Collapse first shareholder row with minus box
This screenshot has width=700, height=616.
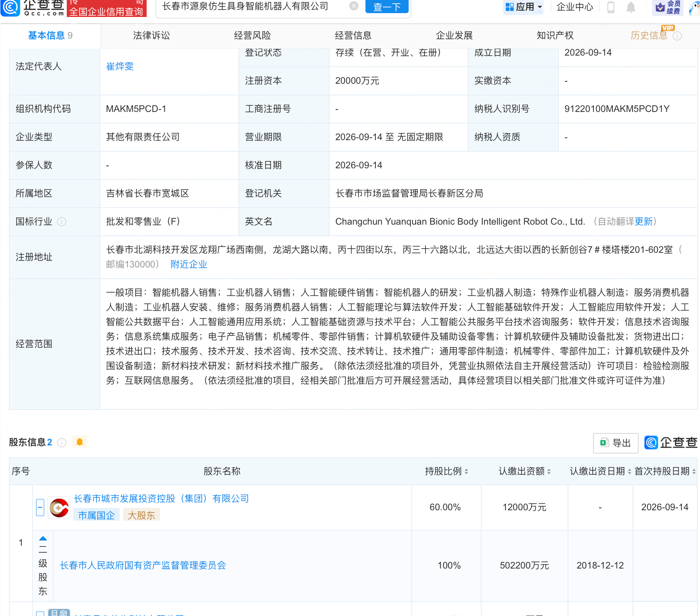pyautogui.click(x=40, y=507)
